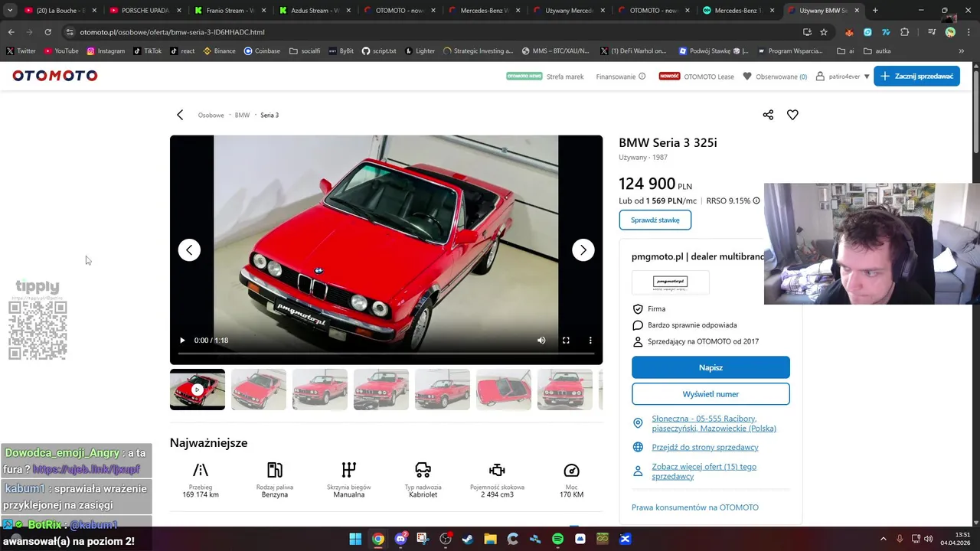Expand the hidden bookmarks overflow chevron
The height and width of the screenshot is (551, 980).
click(962, 51)
